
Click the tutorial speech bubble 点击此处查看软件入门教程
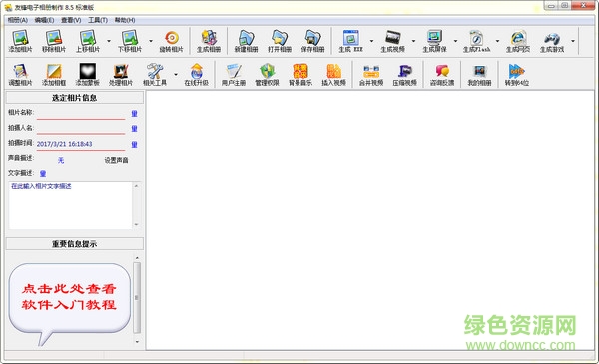coord(69,298)
